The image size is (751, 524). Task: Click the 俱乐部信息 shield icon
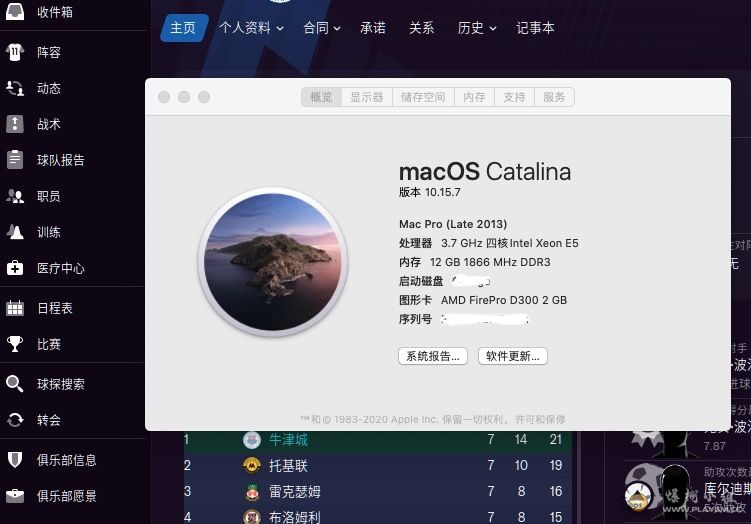coord(15,460)
